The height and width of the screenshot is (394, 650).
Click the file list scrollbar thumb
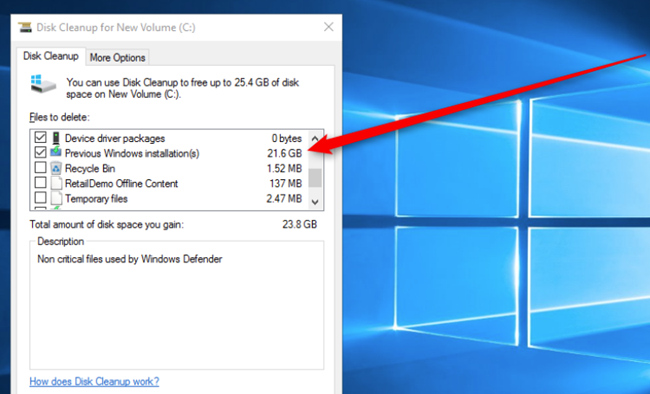click(315, 178)
